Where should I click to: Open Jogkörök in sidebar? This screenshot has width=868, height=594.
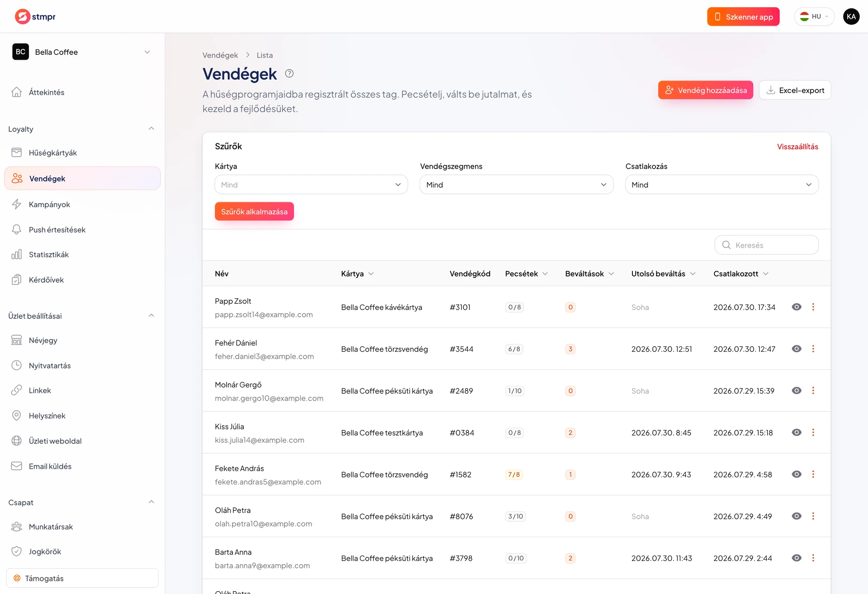click(x=82, y=552)
